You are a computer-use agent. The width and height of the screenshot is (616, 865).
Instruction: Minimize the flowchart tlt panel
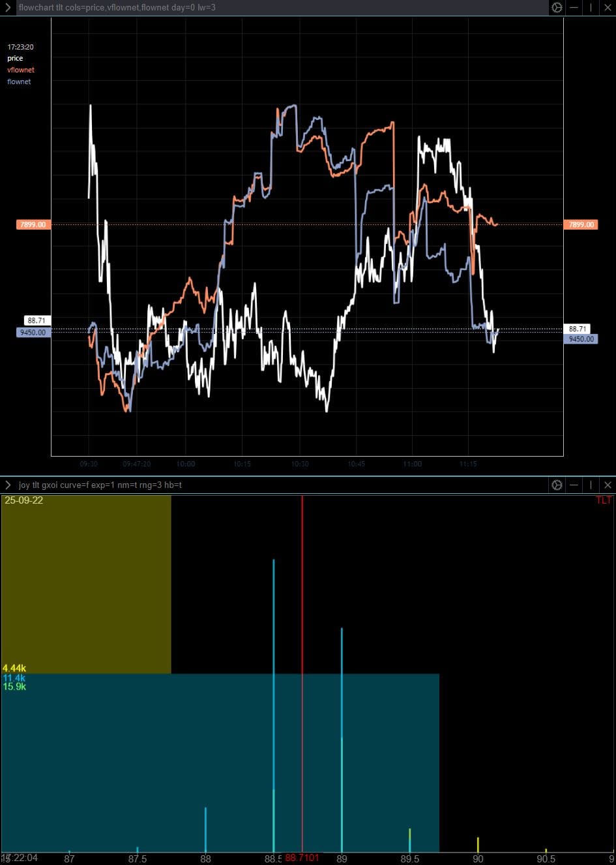tap(574, 8)
